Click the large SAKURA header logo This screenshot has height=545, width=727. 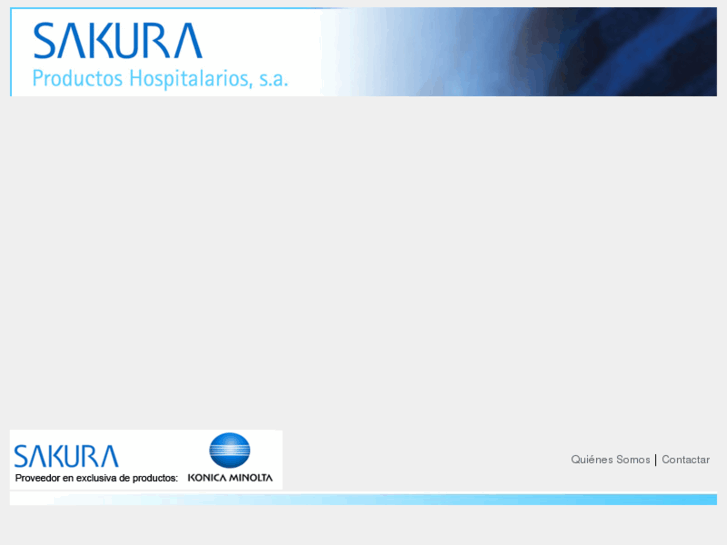(118, 41)
